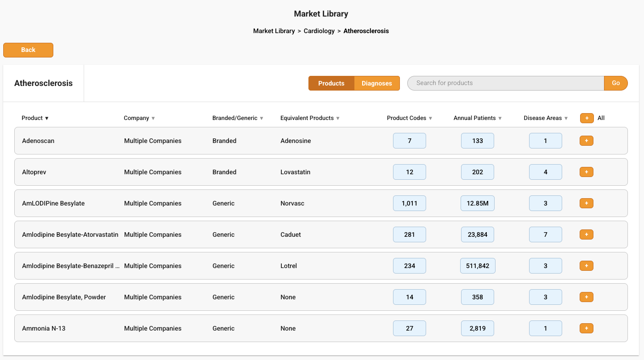Sort by the Company column arrow
This screenshot has width=644, height=360.
(153, 119)
